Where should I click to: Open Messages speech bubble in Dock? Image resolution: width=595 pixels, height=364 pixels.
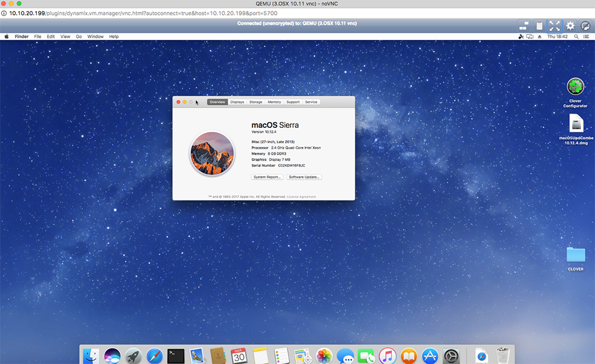coord(345,356)
